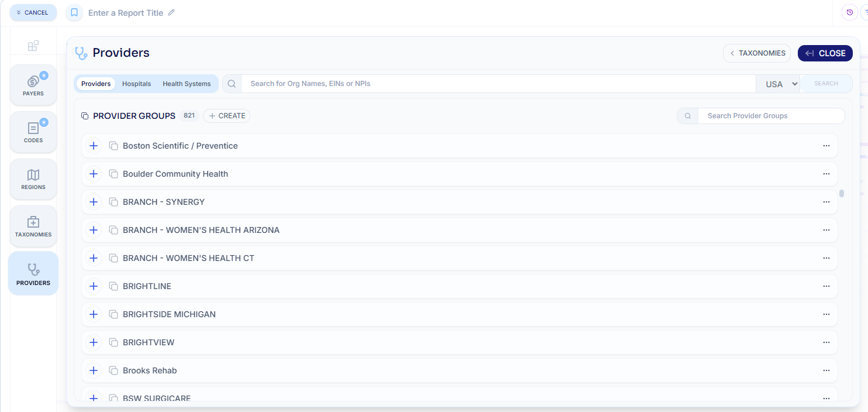
Task: Select the Providers segmented tab
Action: (x=96, y=84)
